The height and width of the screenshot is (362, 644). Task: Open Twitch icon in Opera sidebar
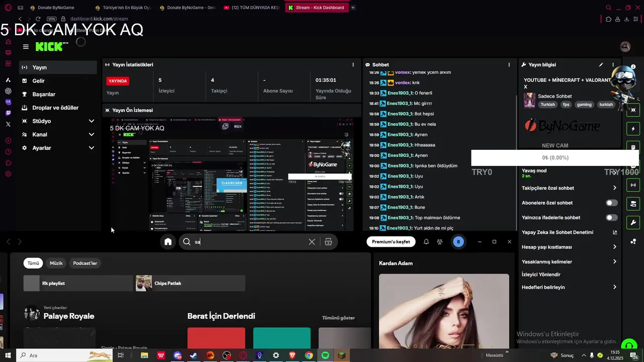(x=8, y=113)
